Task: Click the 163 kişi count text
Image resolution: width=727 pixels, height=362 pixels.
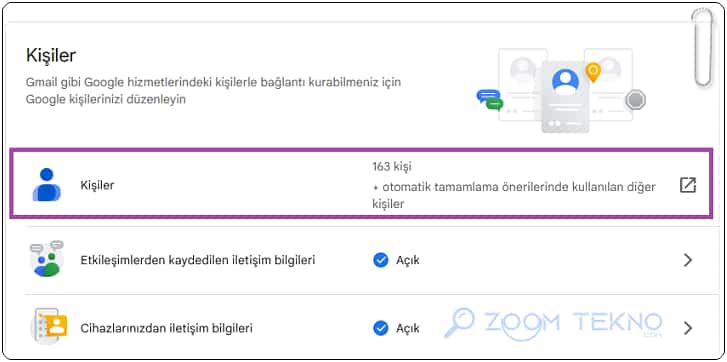Action: point(392,166)
